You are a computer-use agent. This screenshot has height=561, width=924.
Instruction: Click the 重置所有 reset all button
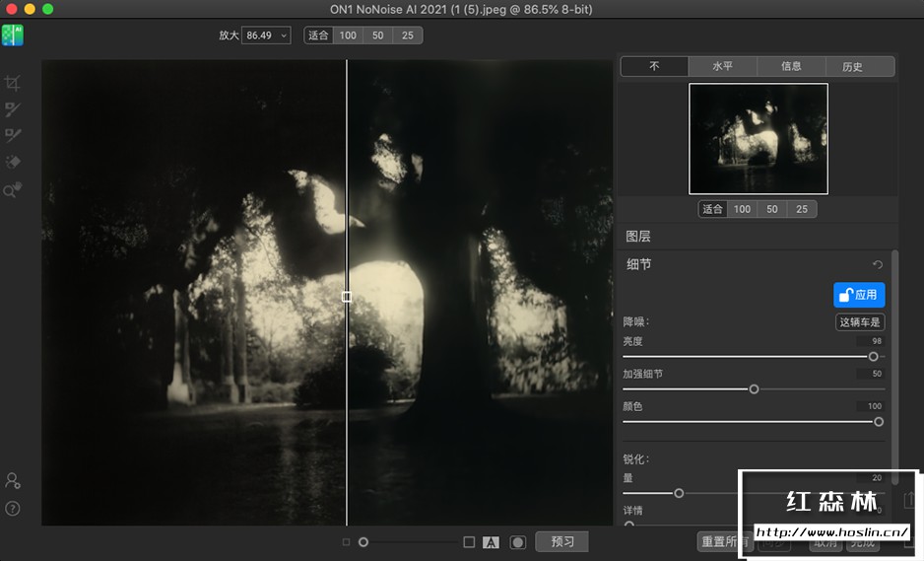pos(724,541)
